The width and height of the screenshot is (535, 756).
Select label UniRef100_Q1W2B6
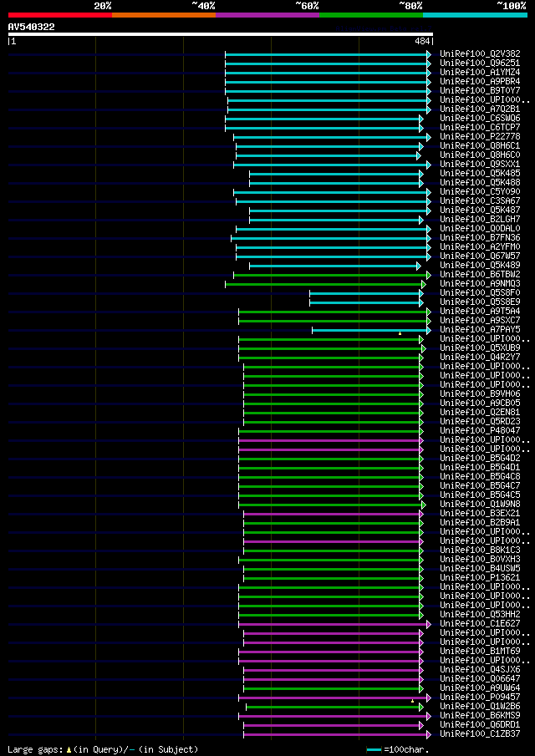(480, 707)
